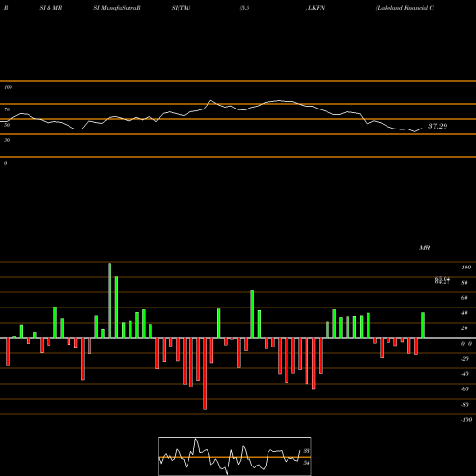Viewport: 476px width, 476px height.
Task: Click the tallest green MR bar reaching 100
Action: coord(109,301)
